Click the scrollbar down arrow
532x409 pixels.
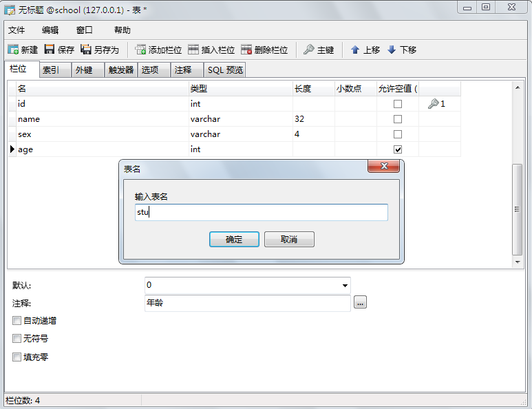click(518, 262)
